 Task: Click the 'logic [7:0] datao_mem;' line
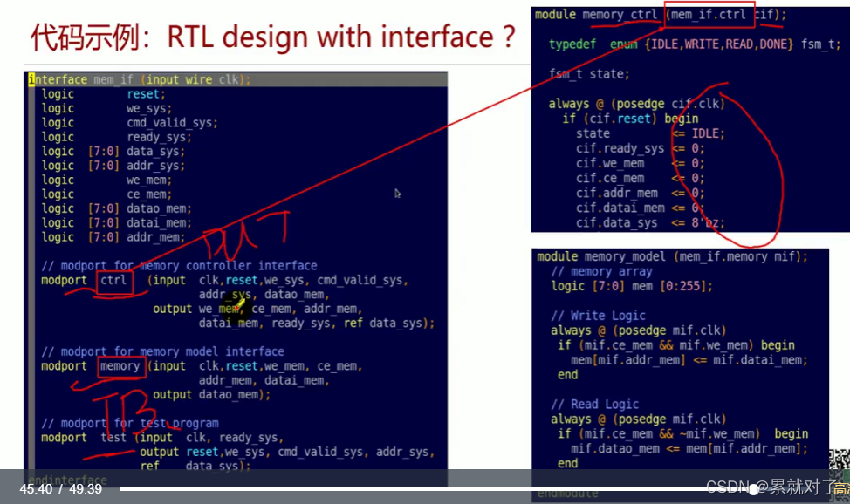pos(117,208)
